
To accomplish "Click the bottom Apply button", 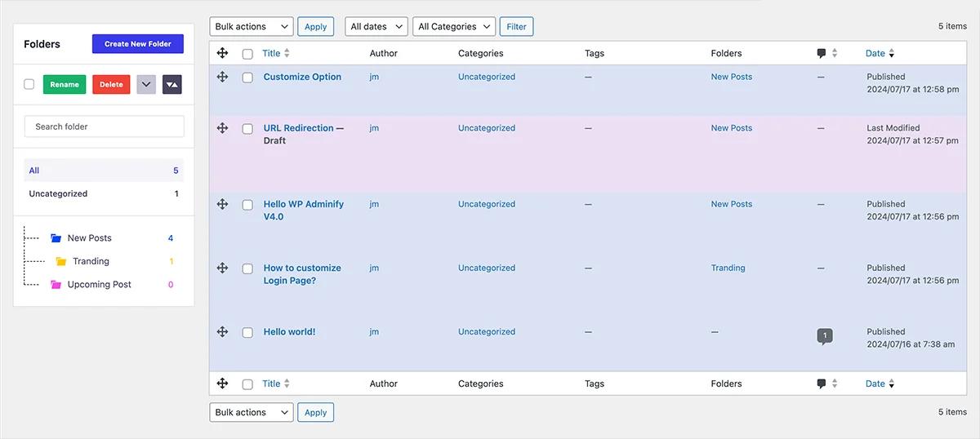I will tap(315, 413).
